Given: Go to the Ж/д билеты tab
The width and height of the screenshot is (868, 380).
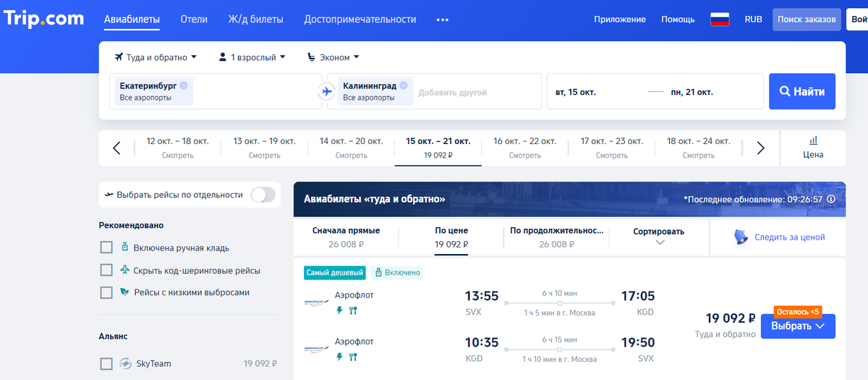Looking at the screenshot, I should tap(255, 20).
